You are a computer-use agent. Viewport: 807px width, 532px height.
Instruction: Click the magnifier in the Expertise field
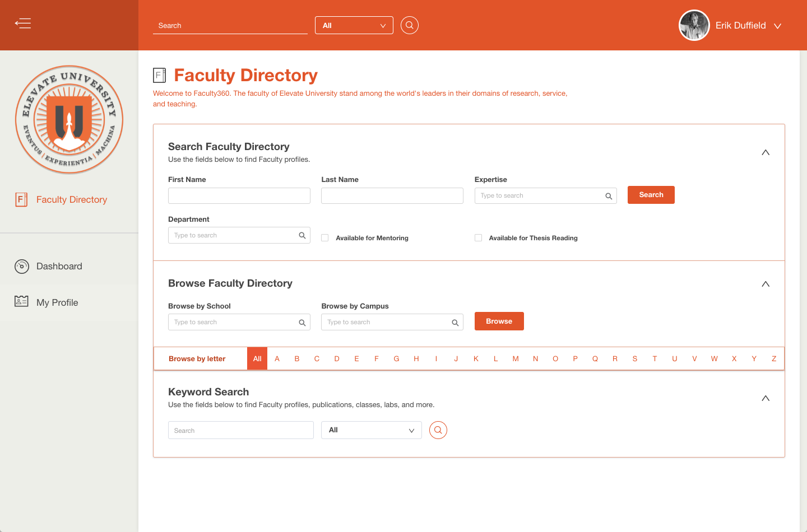pyautogui.click(x=609, y=196)
